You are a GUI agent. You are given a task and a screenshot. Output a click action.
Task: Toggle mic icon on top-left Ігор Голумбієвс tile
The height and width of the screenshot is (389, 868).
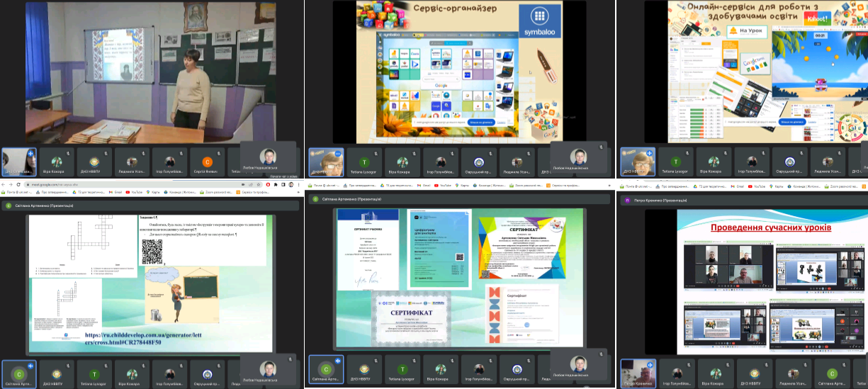point(183,153)
